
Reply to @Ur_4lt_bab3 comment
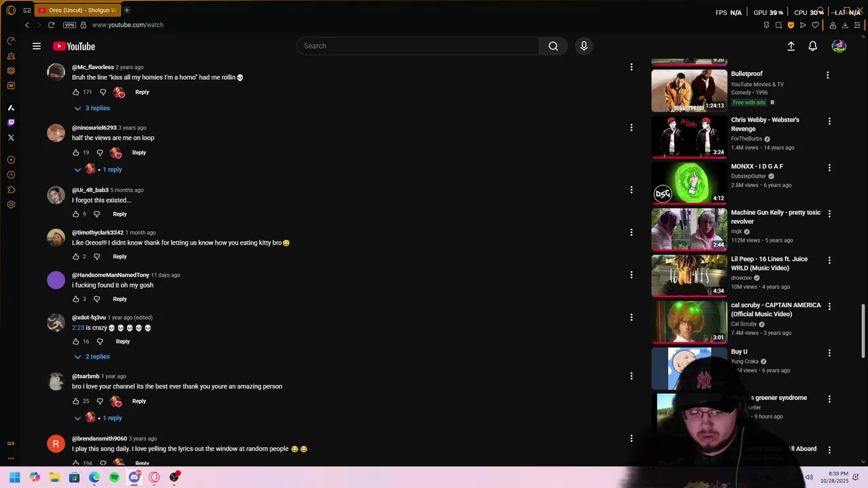(x=119, y=214)
